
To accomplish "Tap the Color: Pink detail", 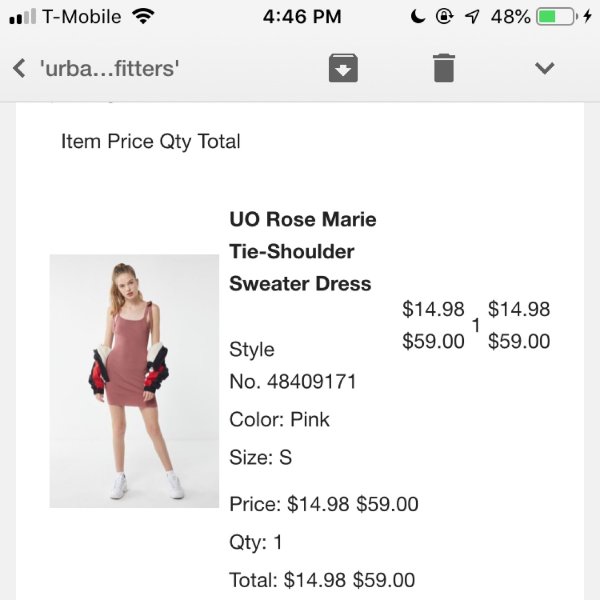I will [x=279, y=419].
